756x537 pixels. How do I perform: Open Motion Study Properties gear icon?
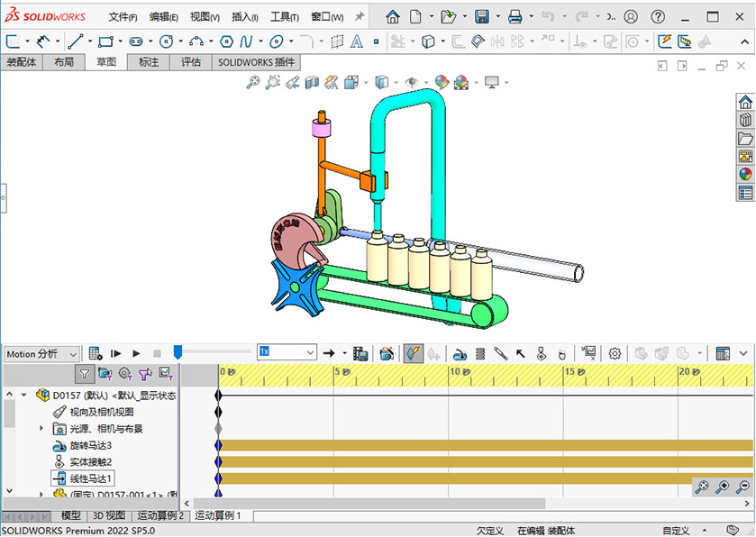(615, 353)
